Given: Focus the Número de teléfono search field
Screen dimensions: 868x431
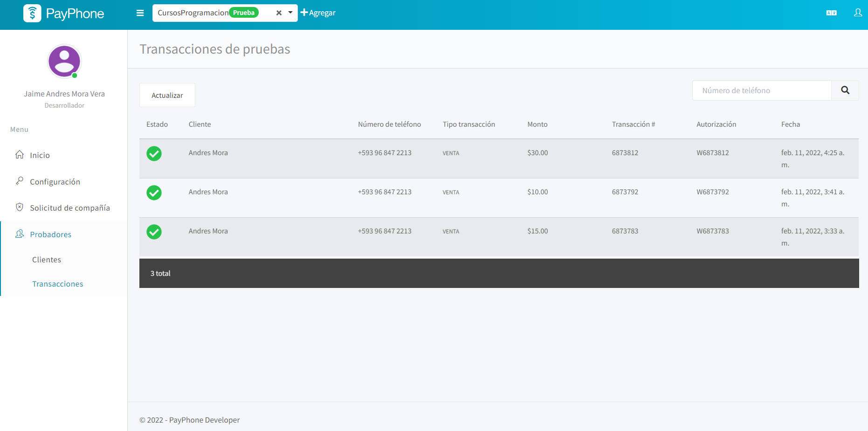Looking at the screenshot, I should coord(762,90).
